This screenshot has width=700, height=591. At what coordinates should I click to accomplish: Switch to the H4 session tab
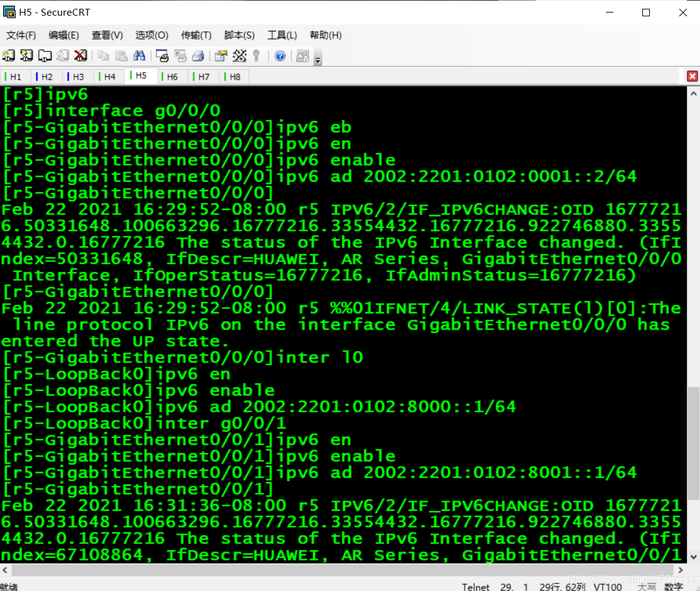(x=110, y=76)
